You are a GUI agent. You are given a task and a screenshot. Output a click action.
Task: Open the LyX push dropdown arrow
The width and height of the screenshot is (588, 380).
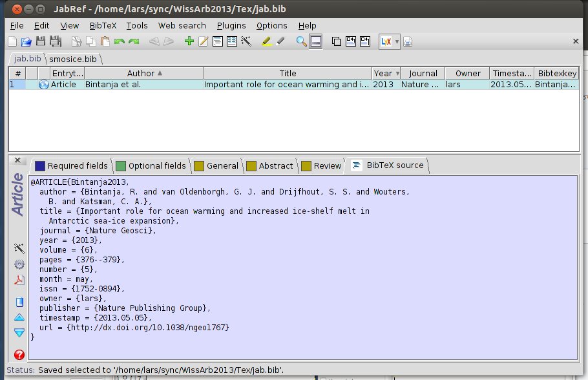click(x=397, y=41)
